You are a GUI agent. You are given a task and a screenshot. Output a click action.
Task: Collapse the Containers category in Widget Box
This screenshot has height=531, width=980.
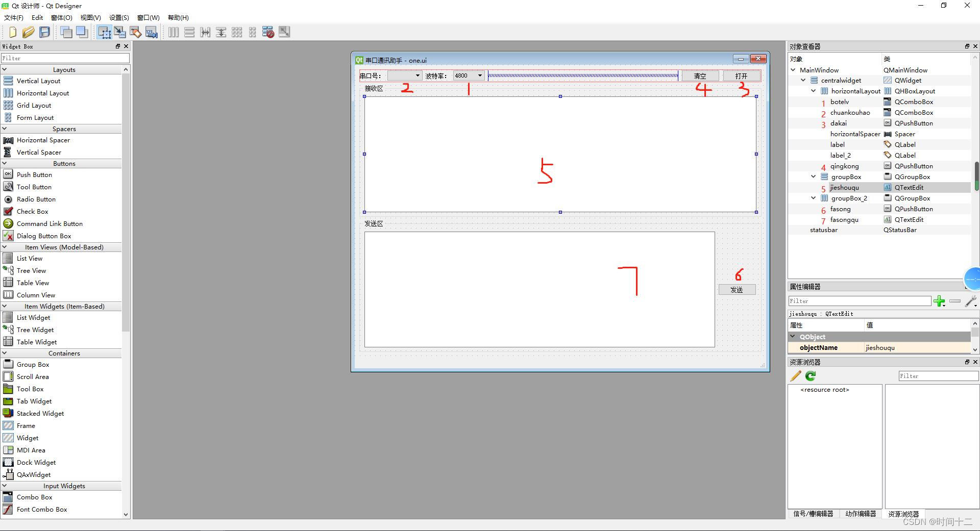point(5,353)
